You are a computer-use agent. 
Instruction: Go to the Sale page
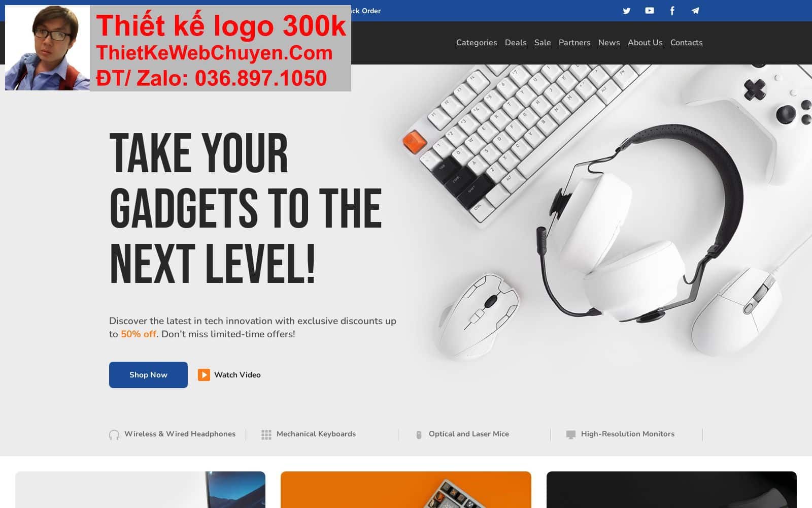(x=543, y=43)
